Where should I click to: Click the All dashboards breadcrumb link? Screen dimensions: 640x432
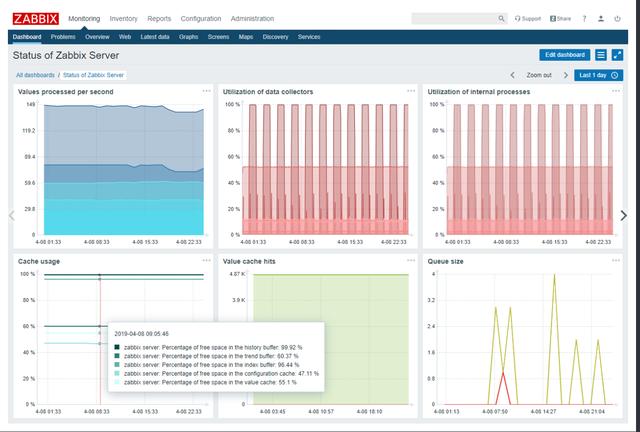tap(36, 75)
